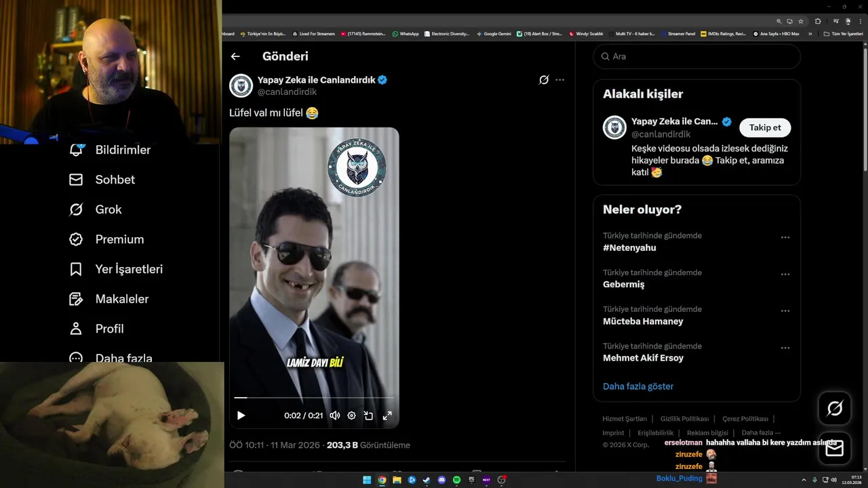This screenshot has width=868, height=488.
Task: Open Bildirimler in the sidebar
Action: pyautogui.click(x=110, y=150)
